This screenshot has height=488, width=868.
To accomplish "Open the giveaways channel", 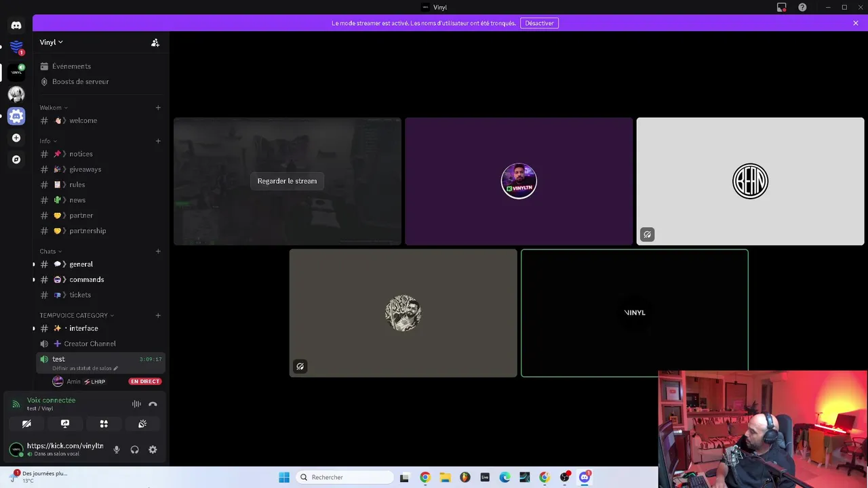I will [x=100, y=169].
